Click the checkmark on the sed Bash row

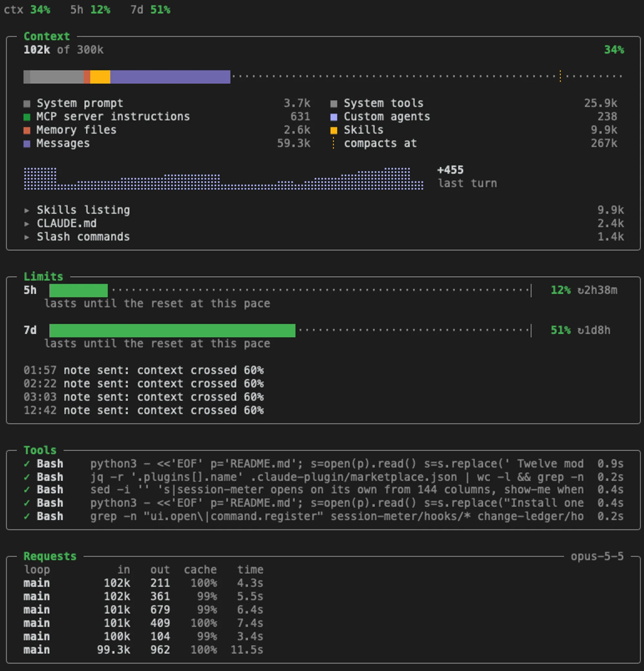[x=27, y=490]
